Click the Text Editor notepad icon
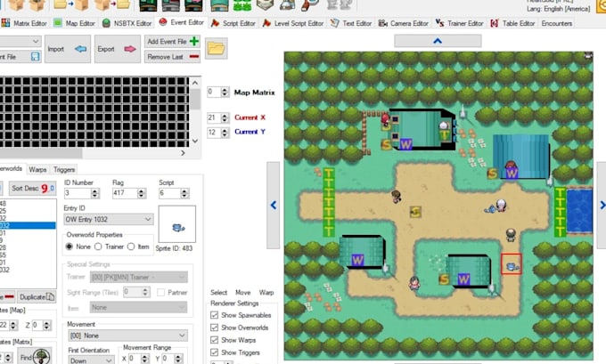Screen dimensions: 606x364 click(335, 23)
